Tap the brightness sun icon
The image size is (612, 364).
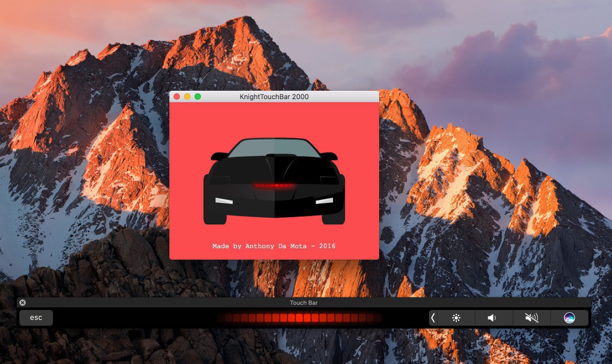click(x=456, y=318)
